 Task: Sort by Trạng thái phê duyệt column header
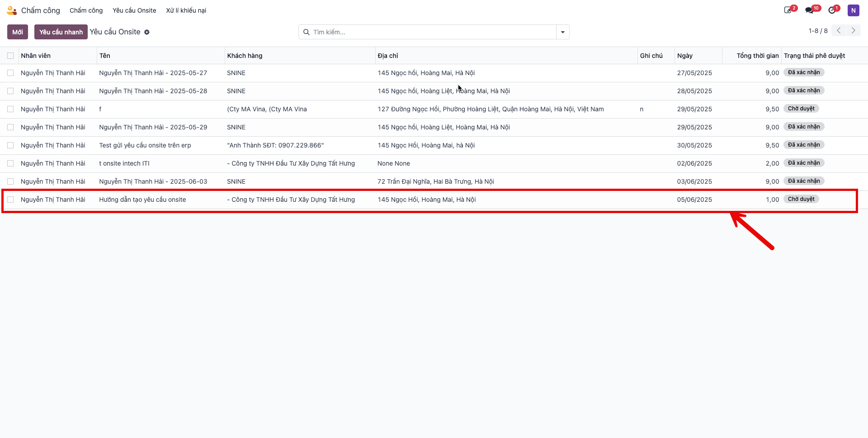click(x=814, y=56)
